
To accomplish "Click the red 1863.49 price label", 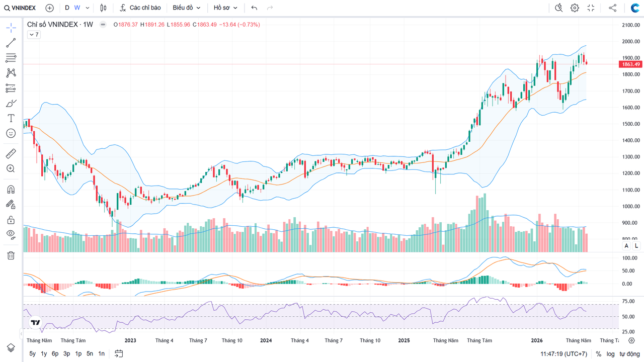I will [631, 64].
